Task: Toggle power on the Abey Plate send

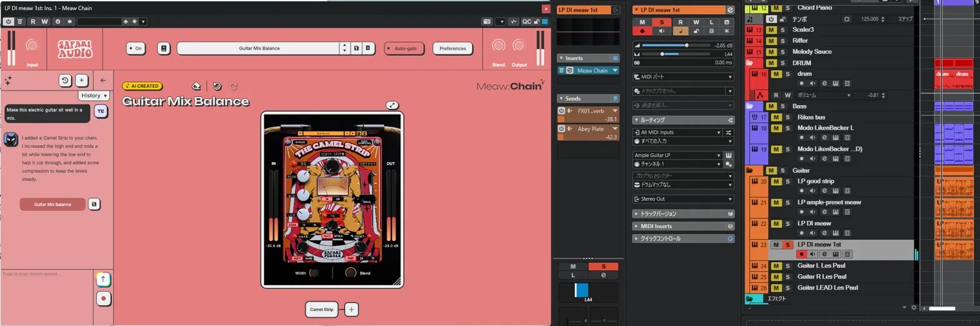Action: coord(561,128)
